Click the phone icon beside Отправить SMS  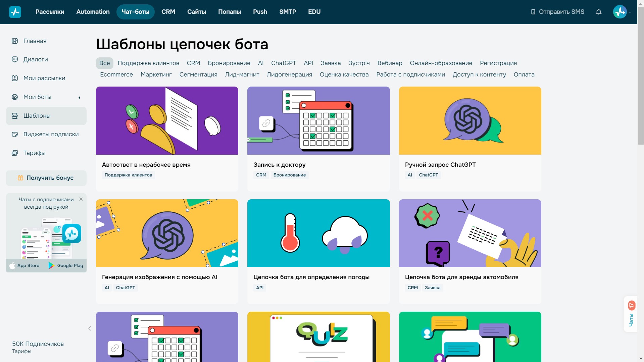[x=533, y=12]
